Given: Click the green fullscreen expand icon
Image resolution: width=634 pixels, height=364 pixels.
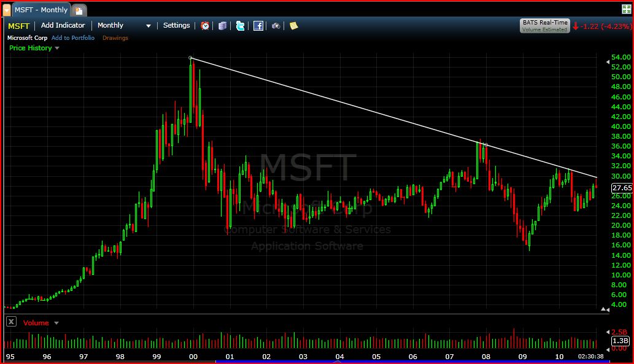Looking at the screenshot, I should click(x=626, y=9).
